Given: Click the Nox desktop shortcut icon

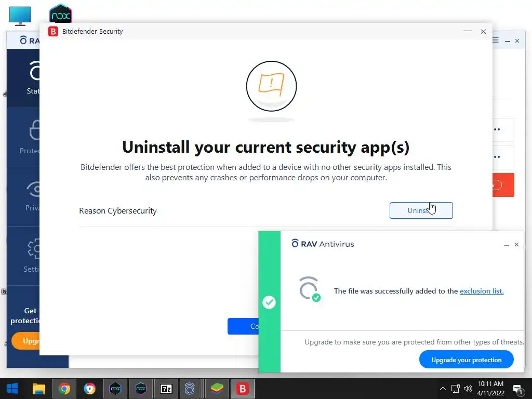Looking at the screenshot, I should [61, 14].
